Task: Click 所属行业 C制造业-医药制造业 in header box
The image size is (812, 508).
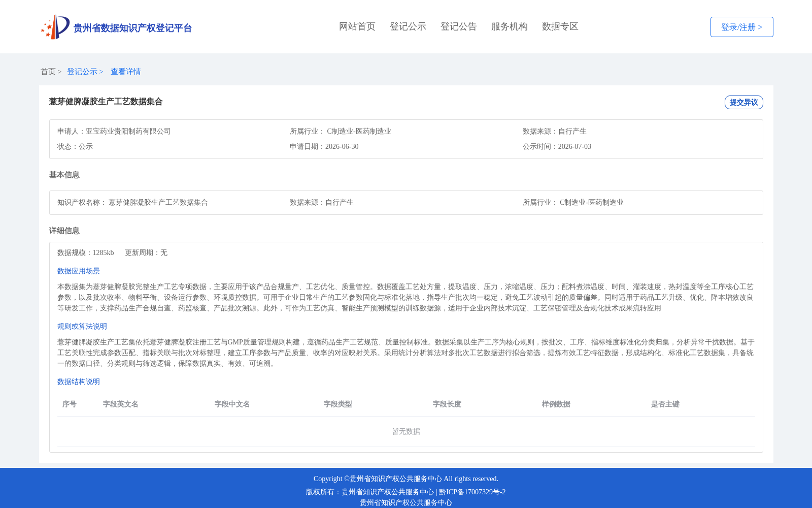Action: pos(341,131)
